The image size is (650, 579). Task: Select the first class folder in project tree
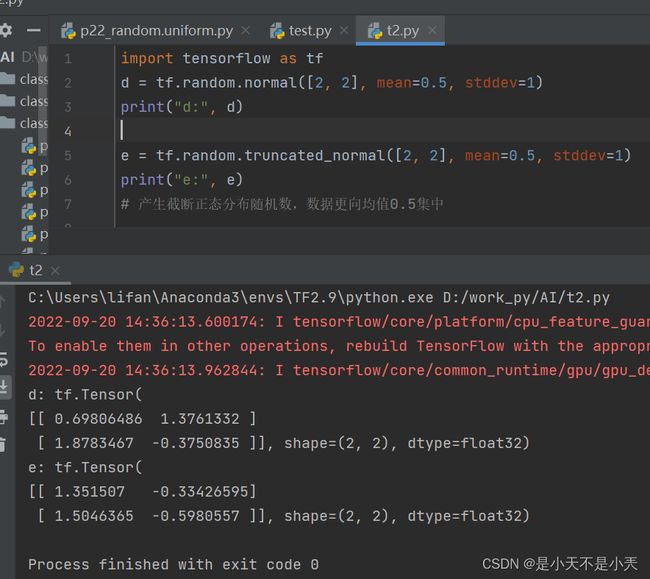[24, 79]
